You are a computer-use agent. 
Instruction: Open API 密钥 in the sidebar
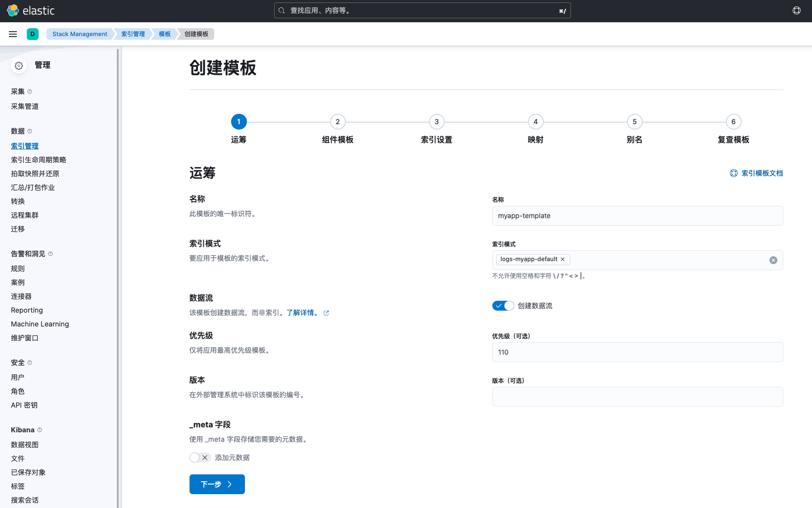[24, 405]
